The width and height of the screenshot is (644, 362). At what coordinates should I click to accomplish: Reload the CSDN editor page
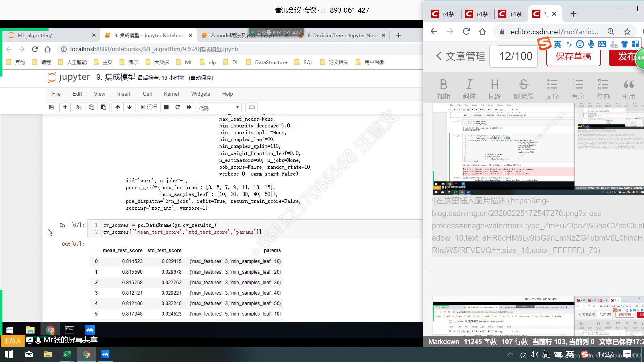pos(466,32)
